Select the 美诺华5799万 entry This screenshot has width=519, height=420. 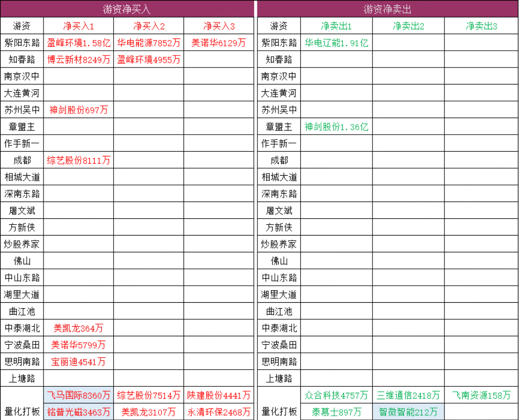pos(79,345)
